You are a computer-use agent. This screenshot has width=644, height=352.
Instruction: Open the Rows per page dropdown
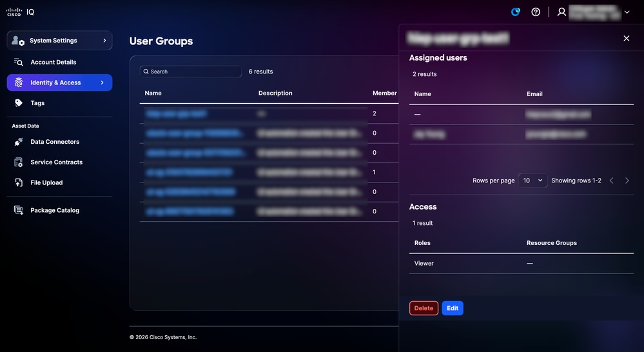(x=532, y=181)
